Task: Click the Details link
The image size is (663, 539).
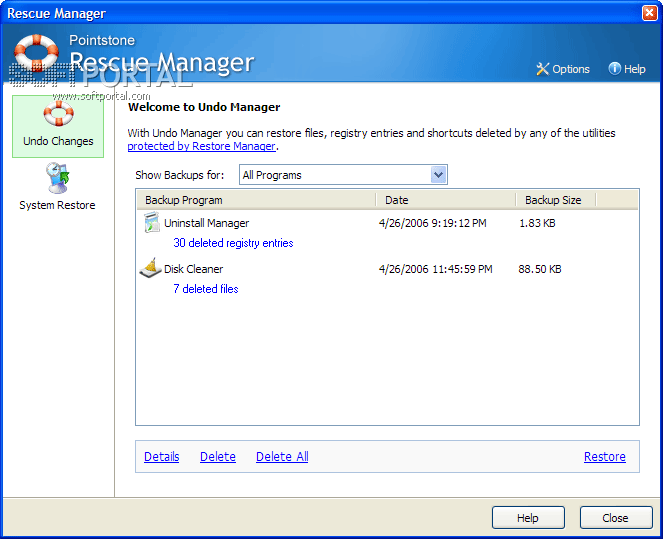Action: point(162,457)
